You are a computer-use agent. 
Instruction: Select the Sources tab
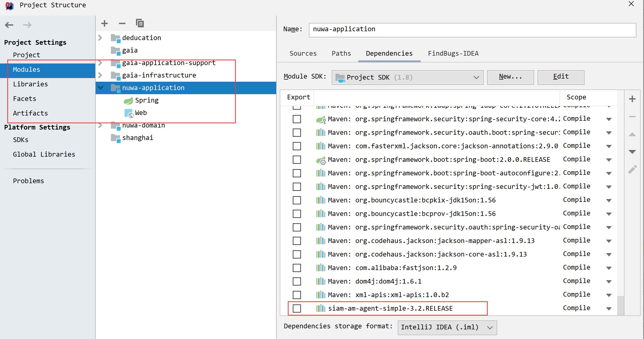(303, 53)
